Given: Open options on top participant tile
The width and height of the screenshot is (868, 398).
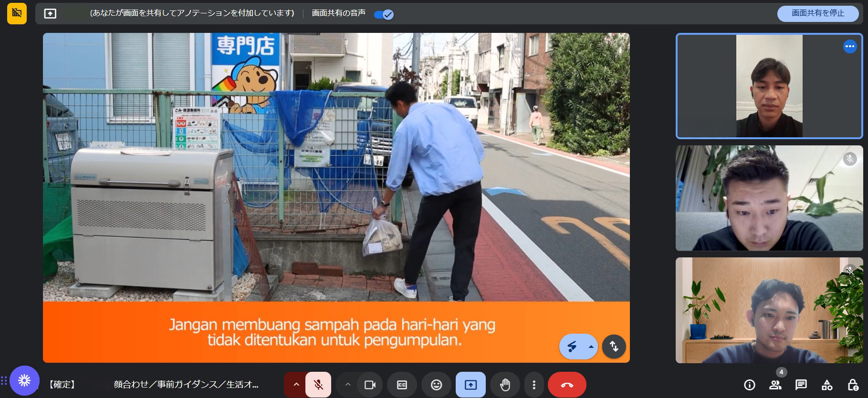Looking at the screenshot, I should tap(849, 47).
